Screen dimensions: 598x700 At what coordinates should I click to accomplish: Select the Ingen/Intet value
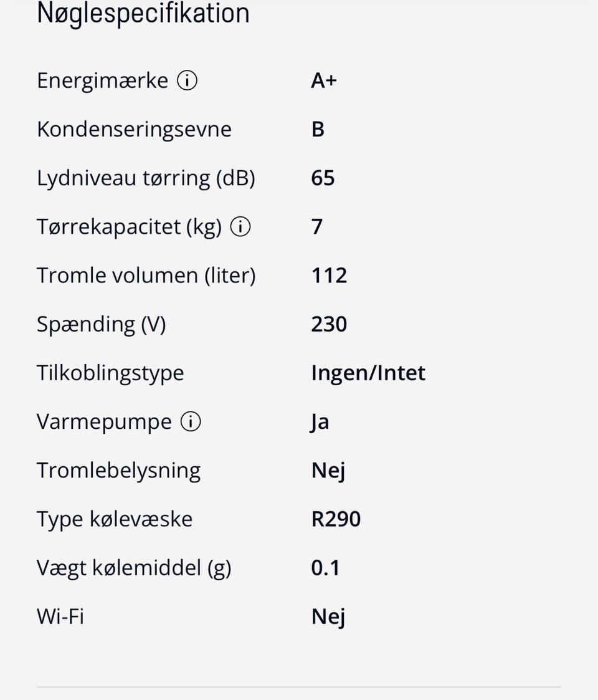click(x=368, y=373)
